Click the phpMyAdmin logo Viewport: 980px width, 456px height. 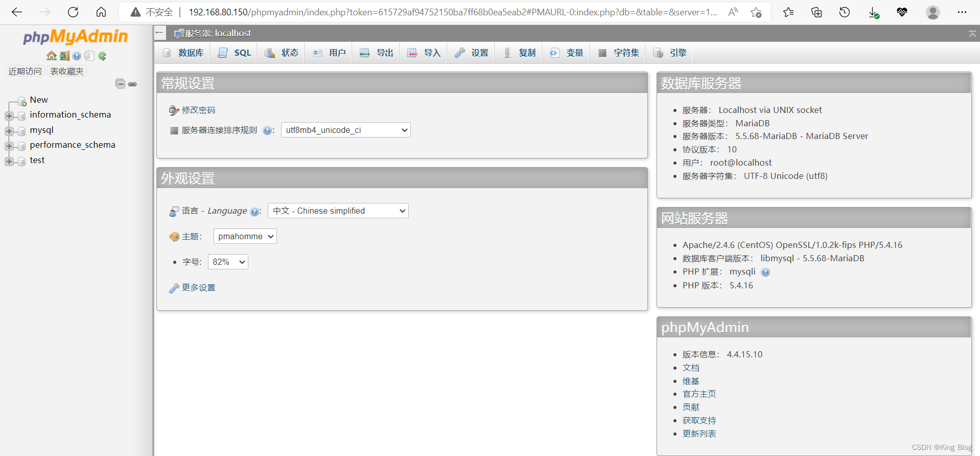click(x=76, y=37)
